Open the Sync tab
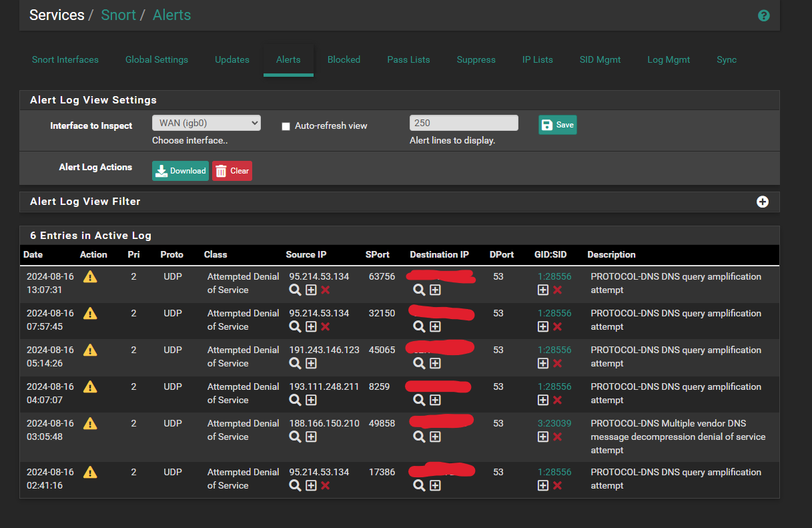The height and width of the screenshot is (528, 812). point(727,59)
